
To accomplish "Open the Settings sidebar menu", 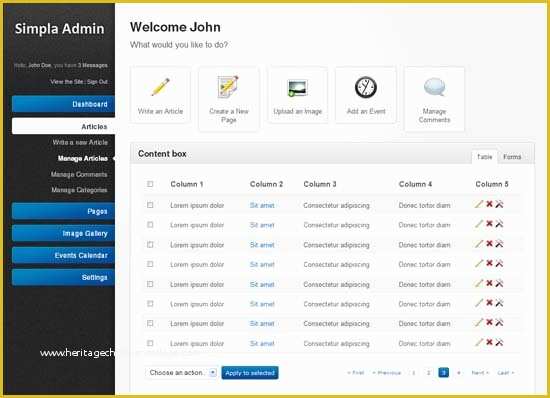I will click(x=63, y=277).
